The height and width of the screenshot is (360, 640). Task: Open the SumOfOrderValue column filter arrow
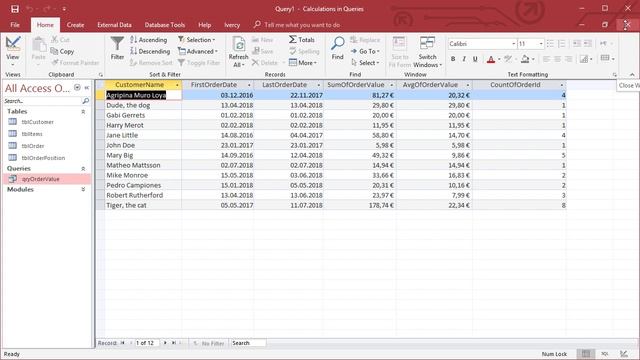click(x=392, y=85)
